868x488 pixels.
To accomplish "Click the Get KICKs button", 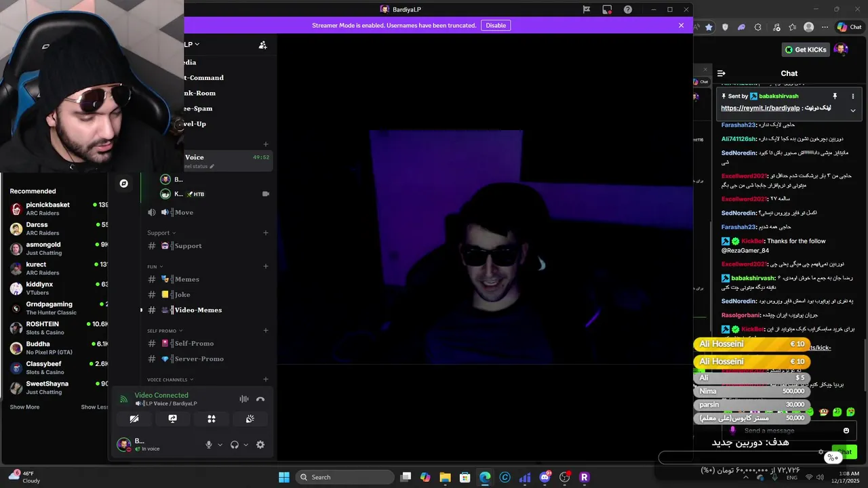I will click(805, 49).
